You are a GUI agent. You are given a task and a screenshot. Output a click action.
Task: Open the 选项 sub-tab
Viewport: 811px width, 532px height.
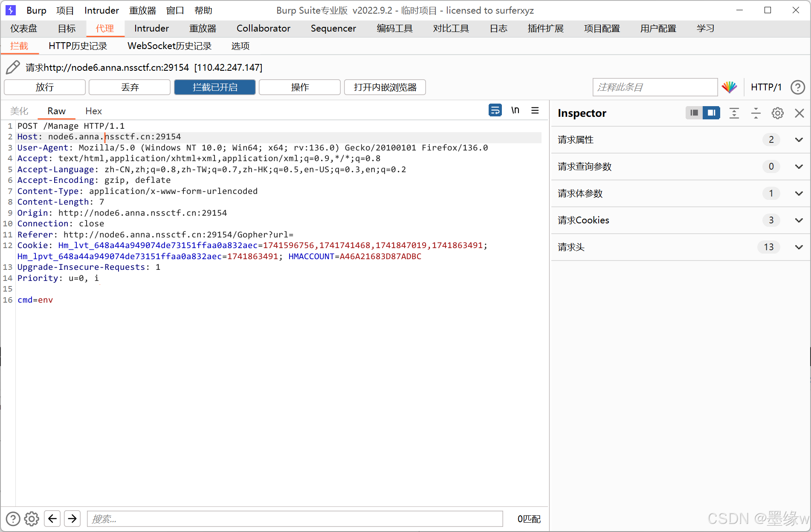click(x=240, y=46)
